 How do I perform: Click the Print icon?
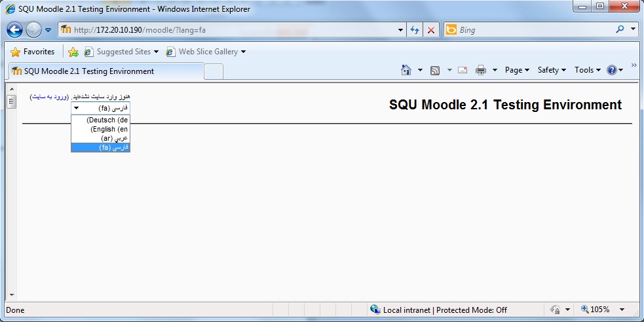[480, 71]
